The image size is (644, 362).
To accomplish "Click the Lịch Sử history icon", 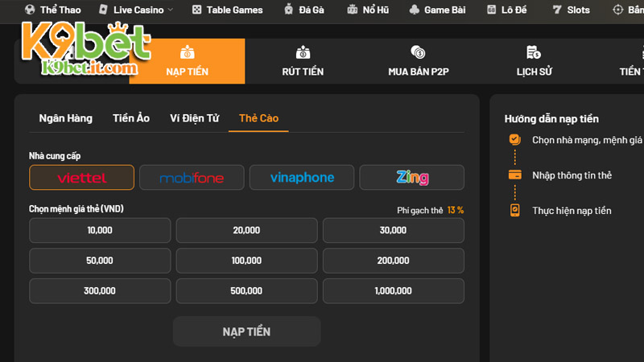I will tap(534, 52).
